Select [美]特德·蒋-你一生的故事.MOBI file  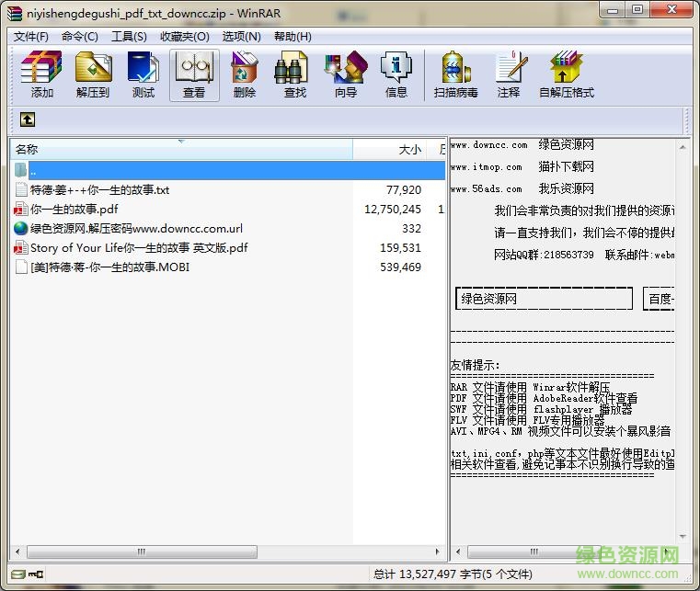pos(109,267)
